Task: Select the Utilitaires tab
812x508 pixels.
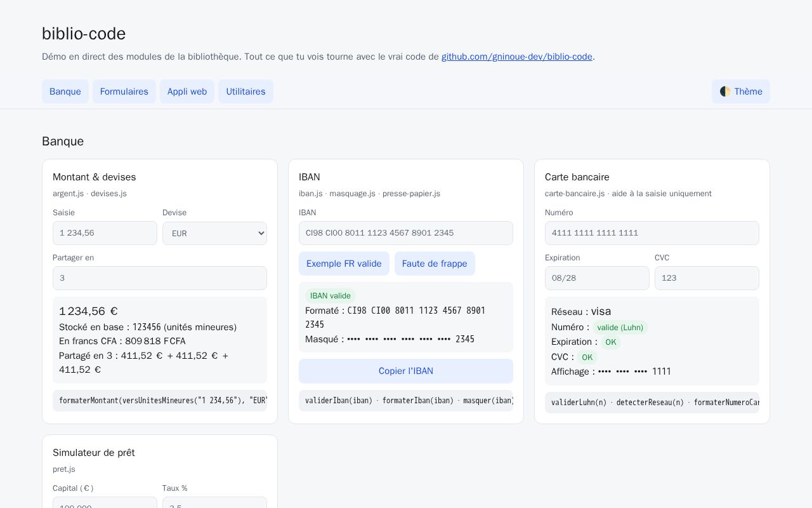Action: [246, 91]
